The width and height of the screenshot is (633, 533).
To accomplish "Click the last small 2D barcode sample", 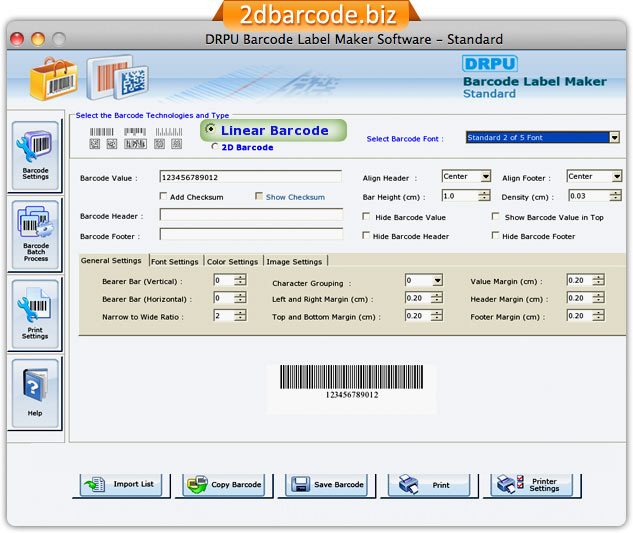I will [176, 144].
